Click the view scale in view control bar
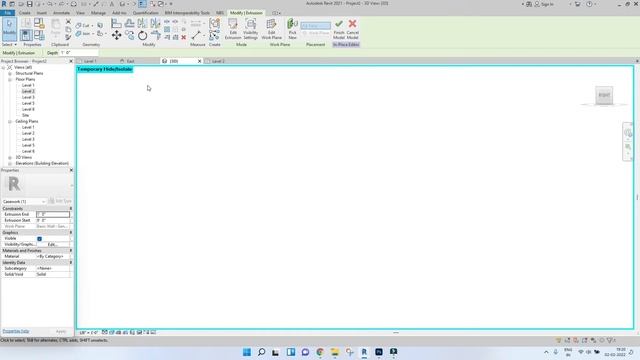This screenshot has width=640, height=360. [x=89, y=333]
